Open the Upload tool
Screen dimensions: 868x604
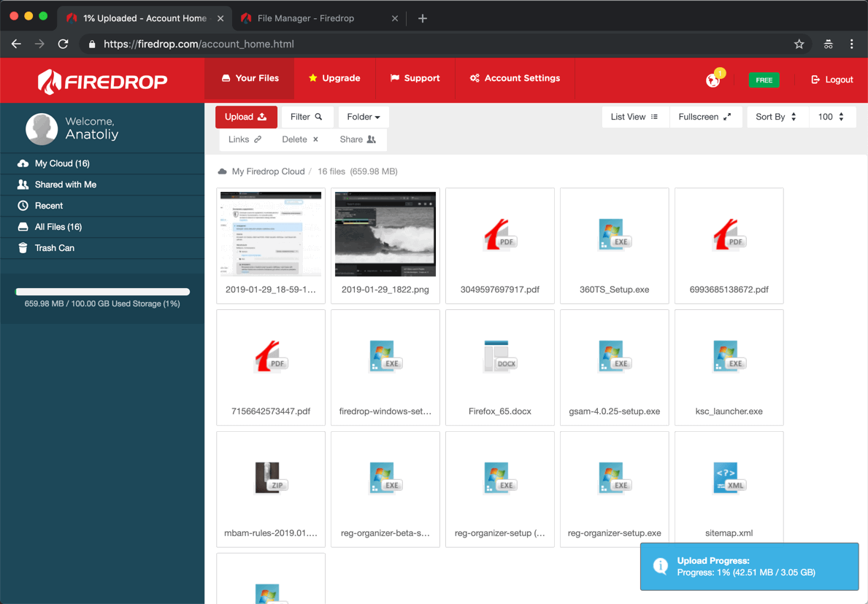coord(246,116)
